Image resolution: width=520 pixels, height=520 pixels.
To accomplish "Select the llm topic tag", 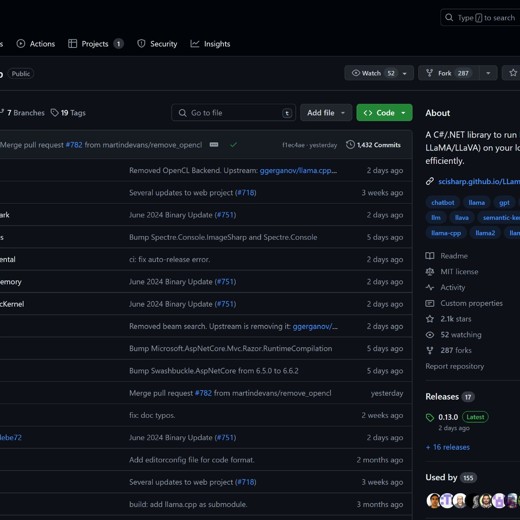I will (x=436, y=218).
